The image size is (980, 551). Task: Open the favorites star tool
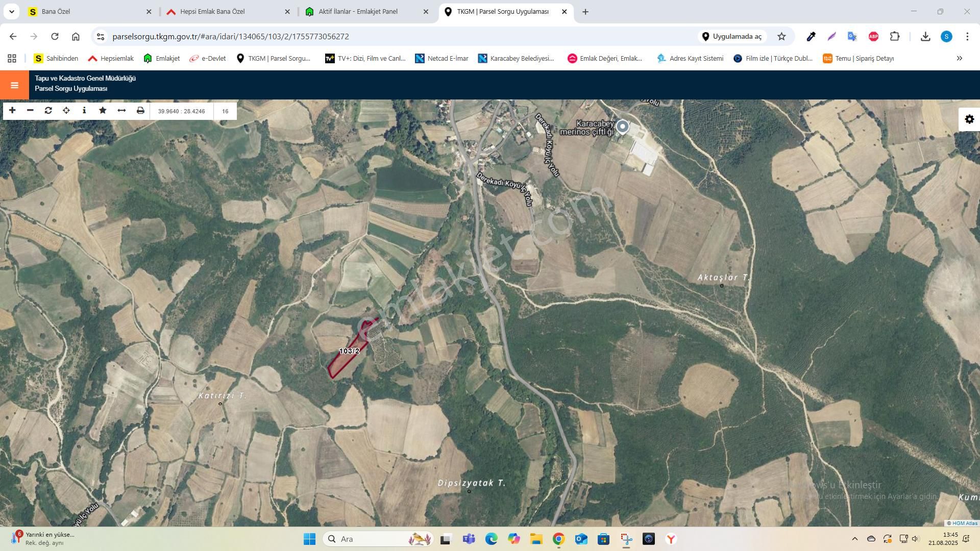click(103, 111)
